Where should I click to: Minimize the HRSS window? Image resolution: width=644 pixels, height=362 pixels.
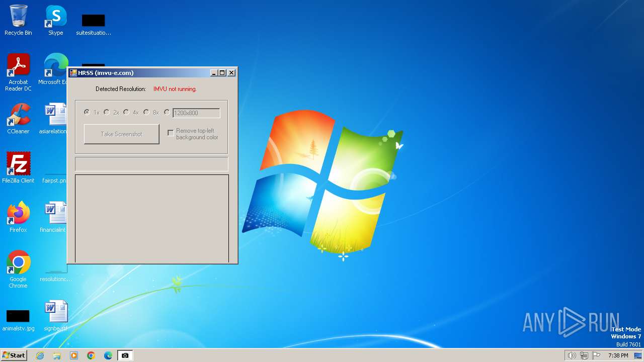point(213,73)
